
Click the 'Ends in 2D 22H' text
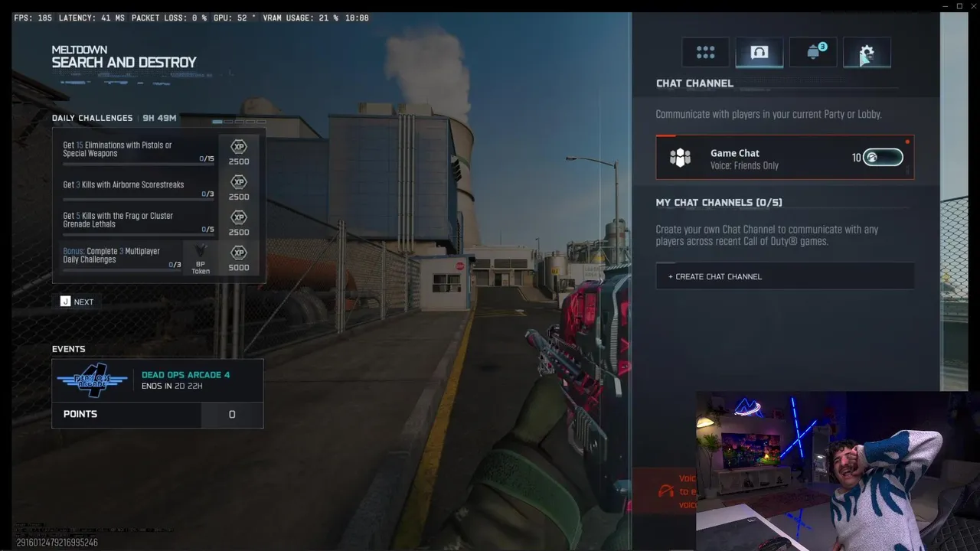171,386
